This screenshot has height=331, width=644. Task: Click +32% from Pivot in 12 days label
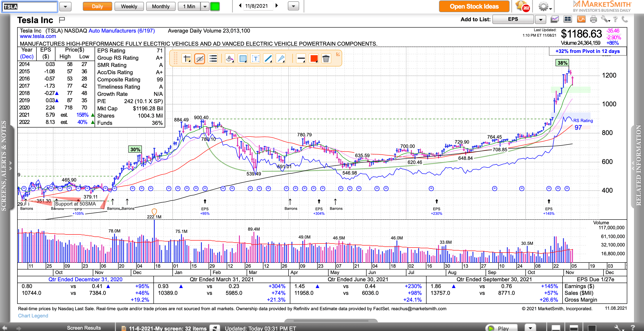pos(587,51)
